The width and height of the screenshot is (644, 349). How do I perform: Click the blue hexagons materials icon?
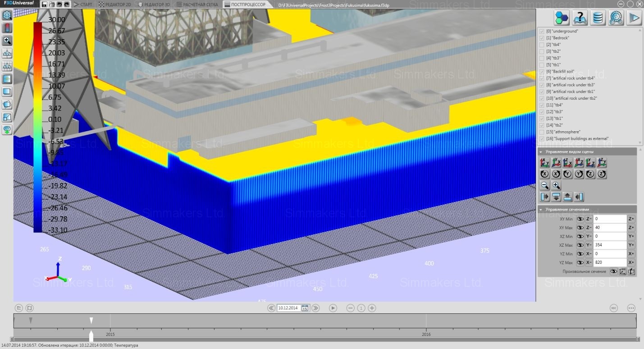(x=562, y=18)
